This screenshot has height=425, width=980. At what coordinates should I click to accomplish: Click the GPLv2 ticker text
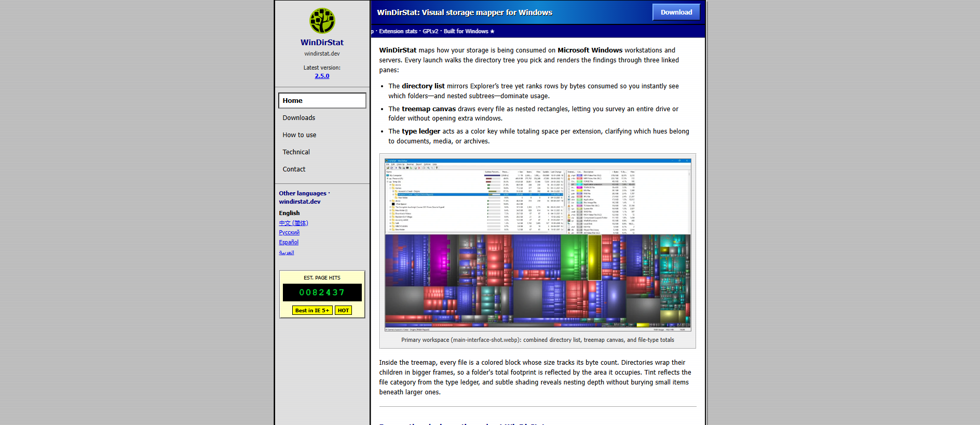pos(430,31)
